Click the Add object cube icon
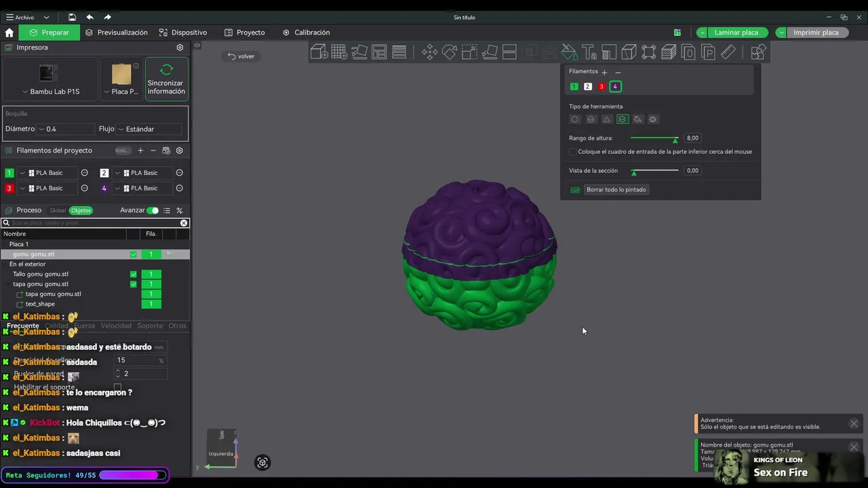Screen dimensions: 868x488 click(x=319, y=52)
